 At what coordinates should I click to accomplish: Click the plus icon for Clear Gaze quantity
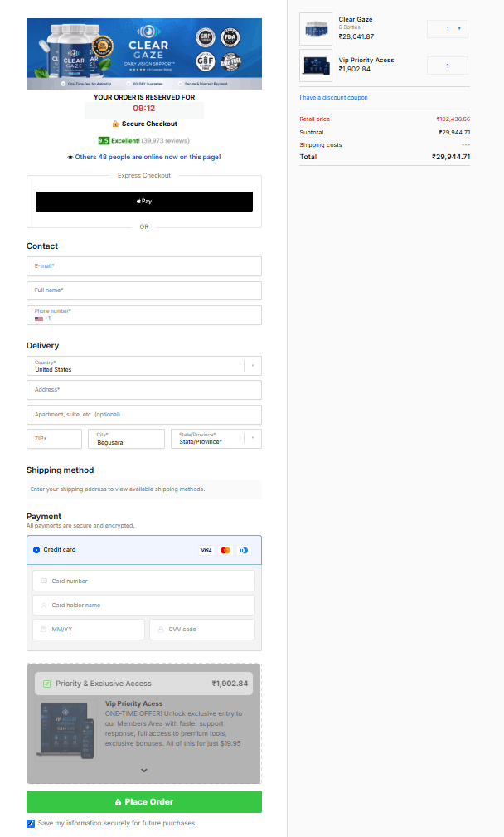[x=459, y=28]
